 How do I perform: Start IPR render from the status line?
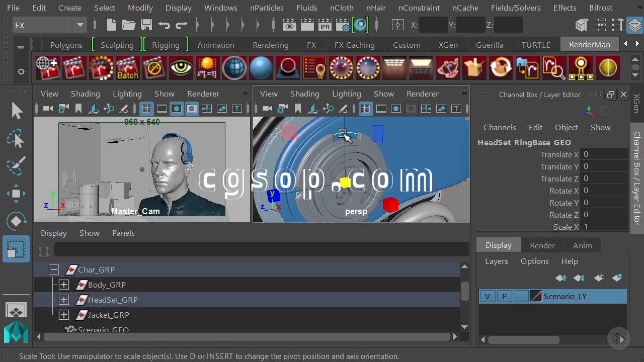coord(325,25)
